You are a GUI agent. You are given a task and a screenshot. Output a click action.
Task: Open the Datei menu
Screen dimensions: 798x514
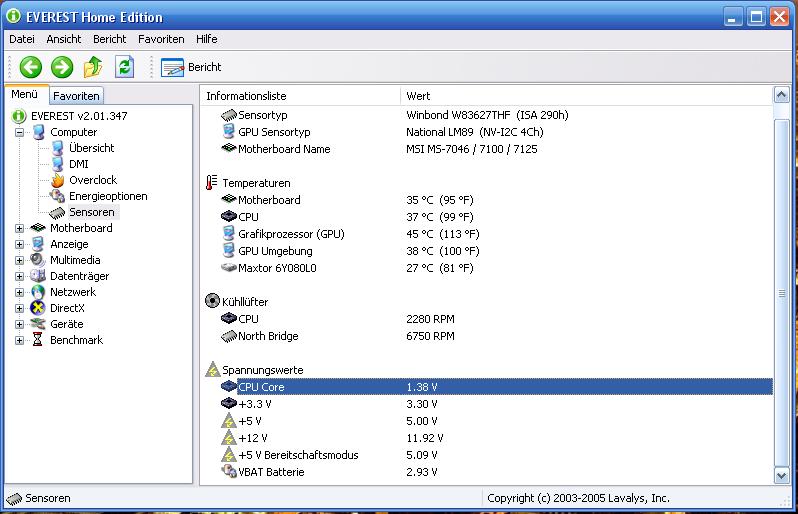click(x=22, y=39)
